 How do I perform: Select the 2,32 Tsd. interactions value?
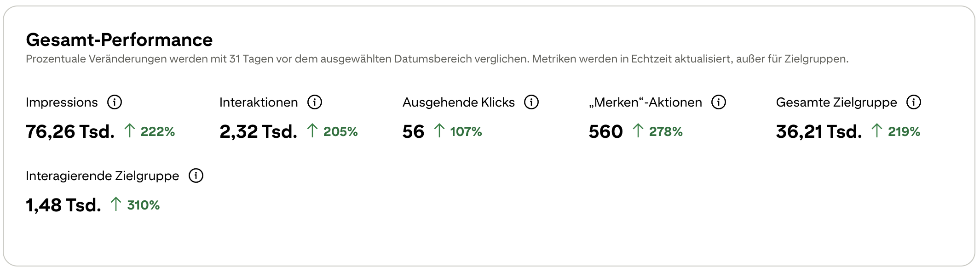click(x=258, y=132)
